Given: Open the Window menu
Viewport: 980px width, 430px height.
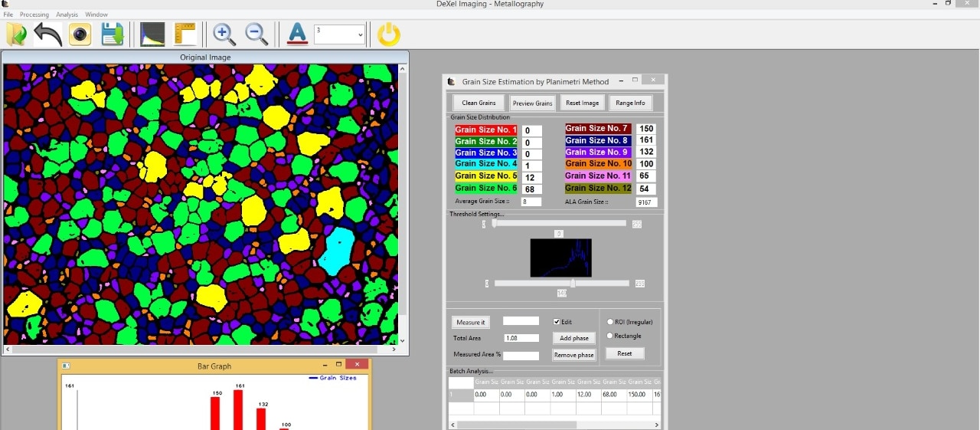Looking at the screenshot, I should pos(96,15).
